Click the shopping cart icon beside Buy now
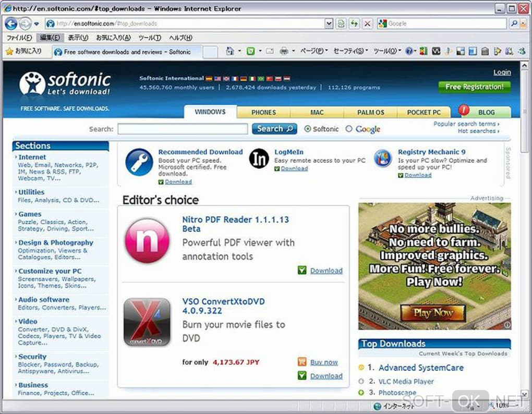 (302, 362)
